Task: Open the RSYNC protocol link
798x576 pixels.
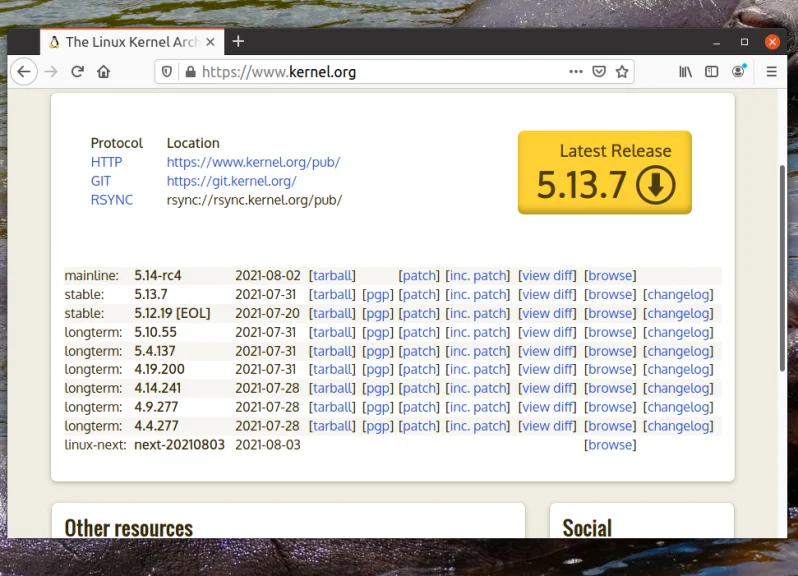Action: [x=111, y=200]
